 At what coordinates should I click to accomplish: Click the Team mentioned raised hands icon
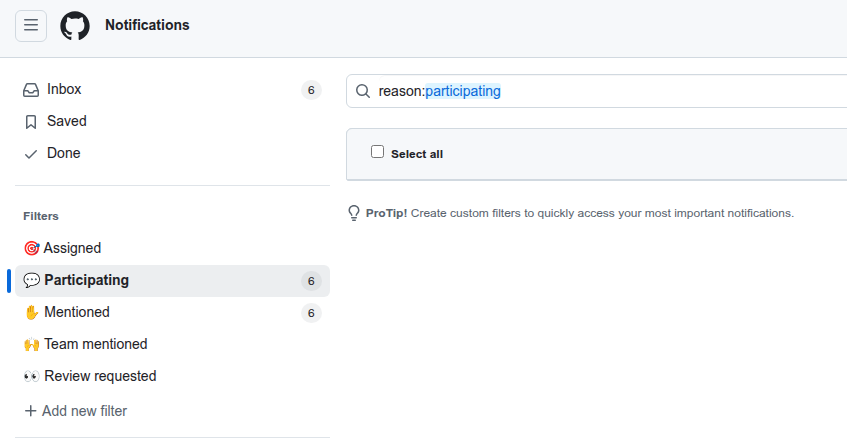click(31, 344)
